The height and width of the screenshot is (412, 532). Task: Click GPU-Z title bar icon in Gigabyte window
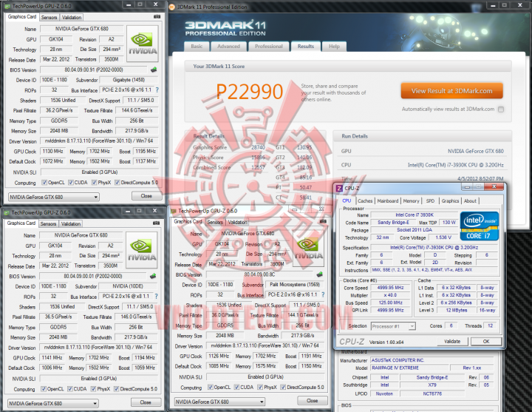click(x=7, y=6)
